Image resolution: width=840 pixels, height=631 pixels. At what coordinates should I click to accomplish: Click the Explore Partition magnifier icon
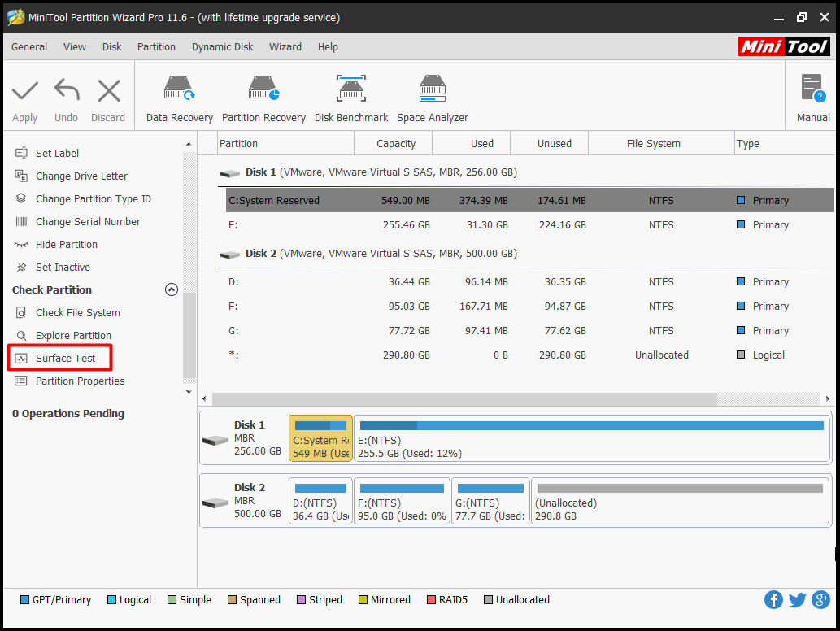point(21,335)
